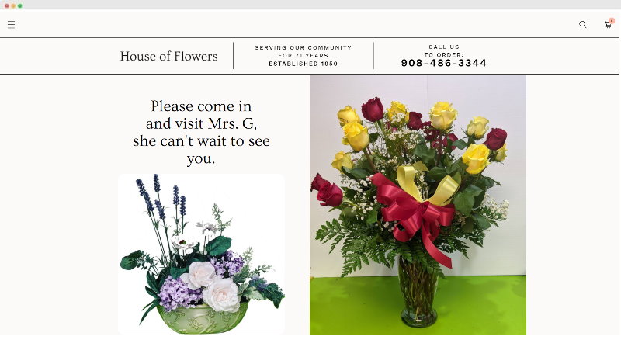The width and height of the screenshot is (621, 364).
Task: Maximize window using green dot
Action: point(20,5)
